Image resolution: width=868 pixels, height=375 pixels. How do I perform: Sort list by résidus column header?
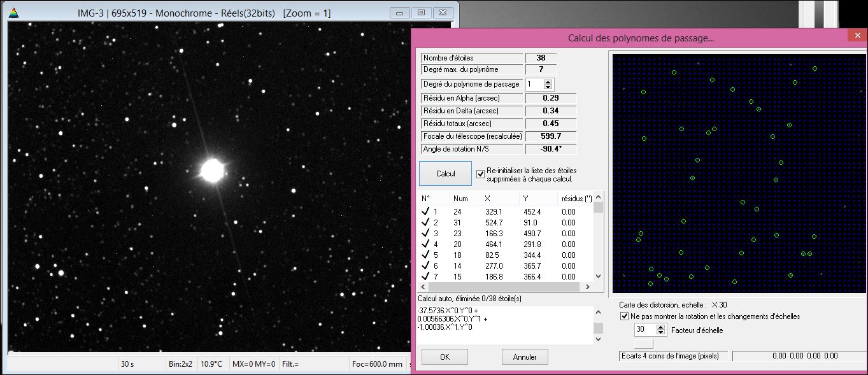[x=574, y=199]
